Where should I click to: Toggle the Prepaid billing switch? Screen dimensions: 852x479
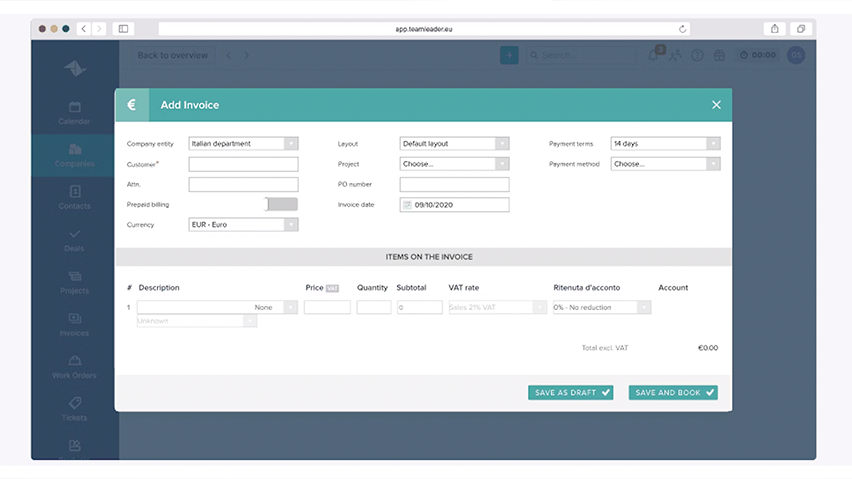tap(281, 204)
